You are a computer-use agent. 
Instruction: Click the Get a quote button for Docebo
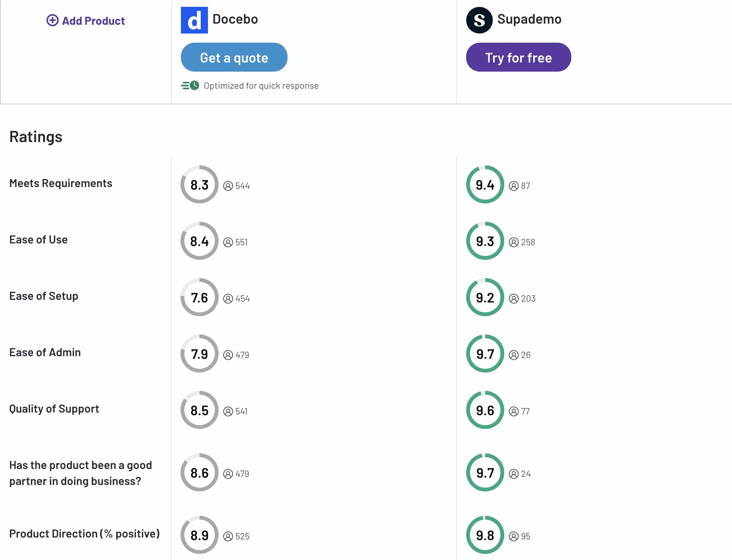pos(234,57)
